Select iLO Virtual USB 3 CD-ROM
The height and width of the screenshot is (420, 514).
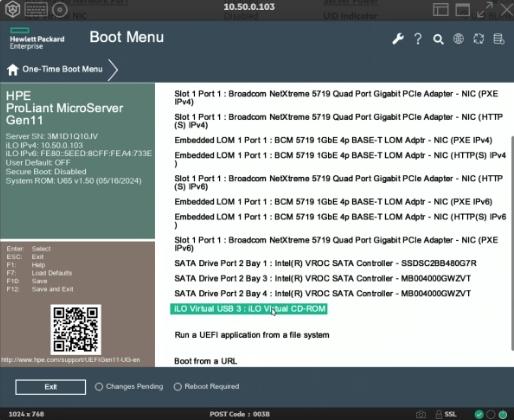click(x=249, y=309)
